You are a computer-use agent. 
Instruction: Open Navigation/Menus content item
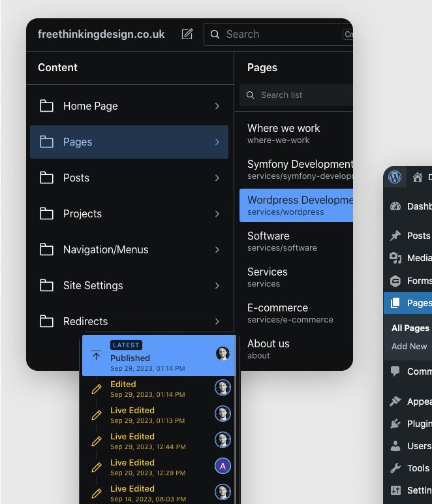(x=129, y=250)
